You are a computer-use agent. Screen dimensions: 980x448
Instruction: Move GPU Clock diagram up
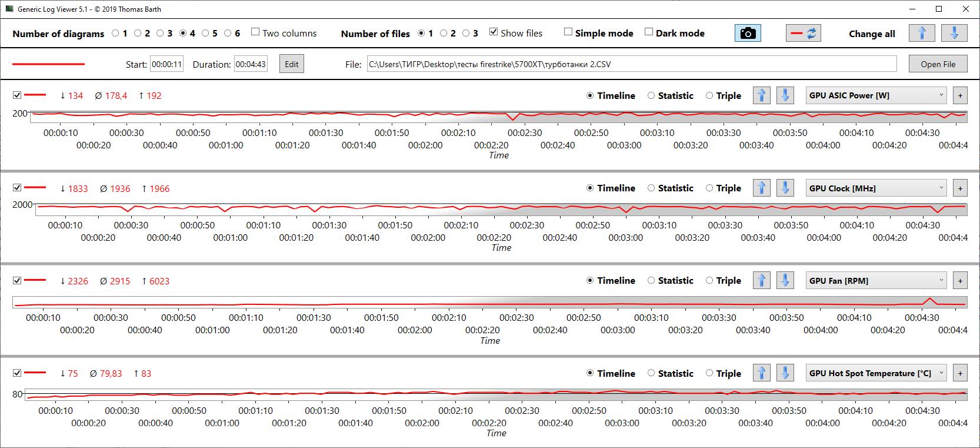tap(762, 188)
